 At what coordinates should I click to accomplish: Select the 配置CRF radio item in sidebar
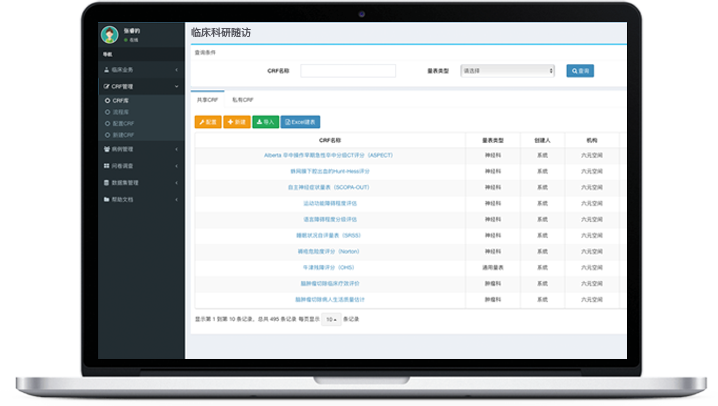tap(107, 123)
